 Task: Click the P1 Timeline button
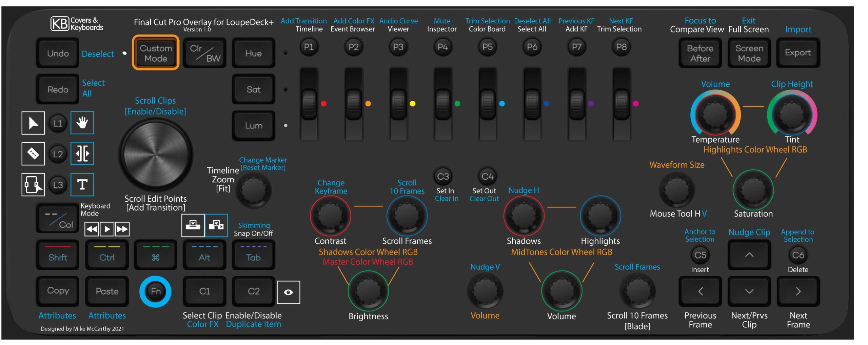(x=309, y=47)
